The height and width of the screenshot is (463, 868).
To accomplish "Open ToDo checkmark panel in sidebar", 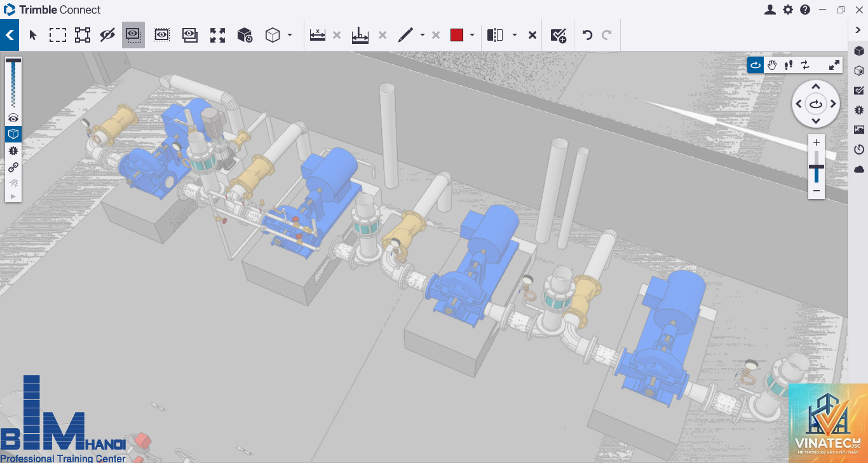I will [859, 90].
